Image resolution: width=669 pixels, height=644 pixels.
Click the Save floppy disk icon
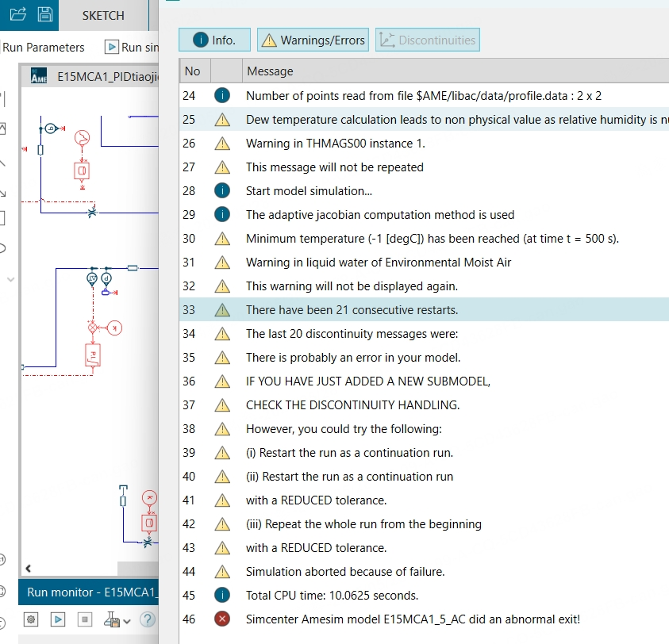tap(45, 14)
